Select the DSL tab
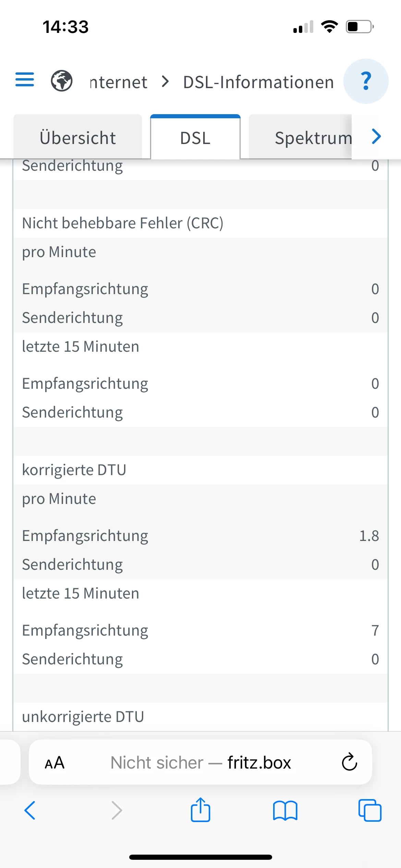 click(x=195, y=138)
